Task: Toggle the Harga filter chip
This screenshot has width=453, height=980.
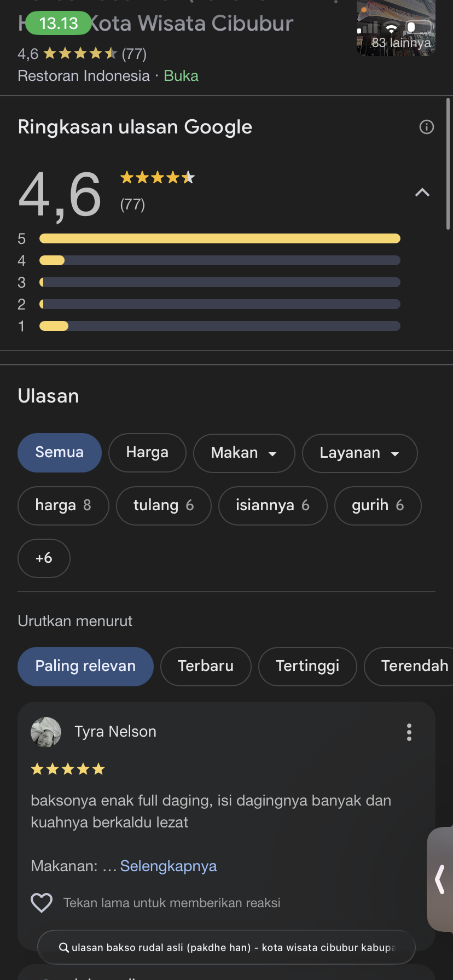Action: click(147, 453)
